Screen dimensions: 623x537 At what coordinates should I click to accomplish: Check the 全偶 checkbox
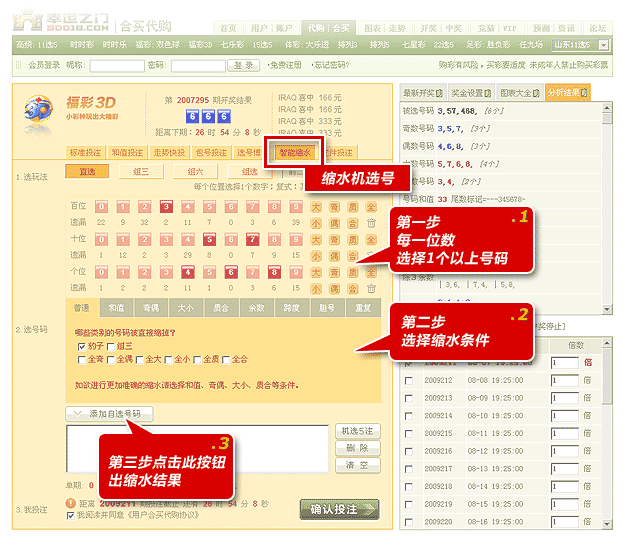point(111,360)
